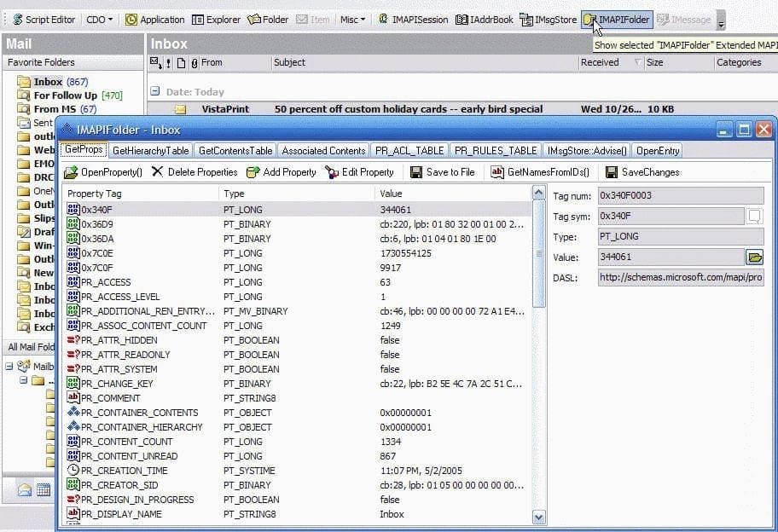Switch to the Associated Contents tab
778x532 pixels.
point(323,151)
